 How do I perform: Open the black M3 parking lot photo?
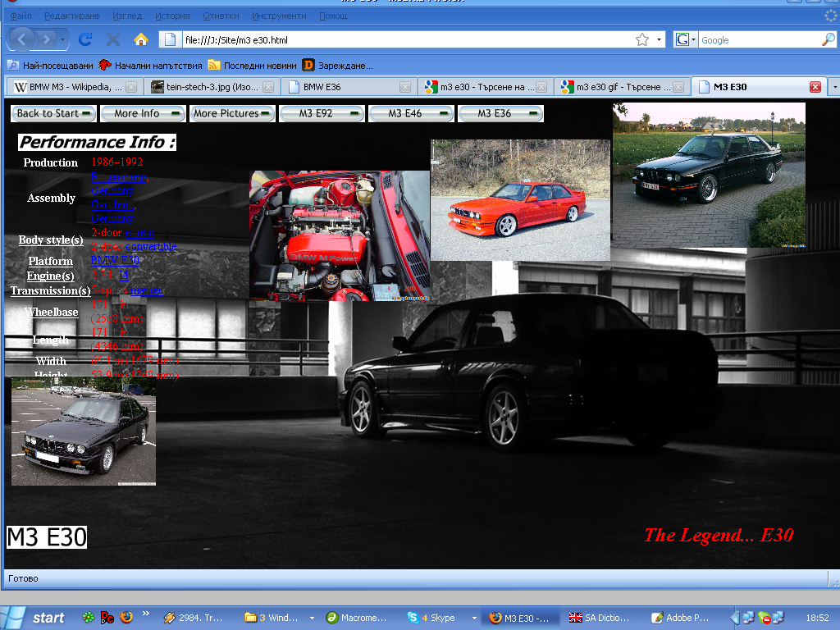[84, 431]
